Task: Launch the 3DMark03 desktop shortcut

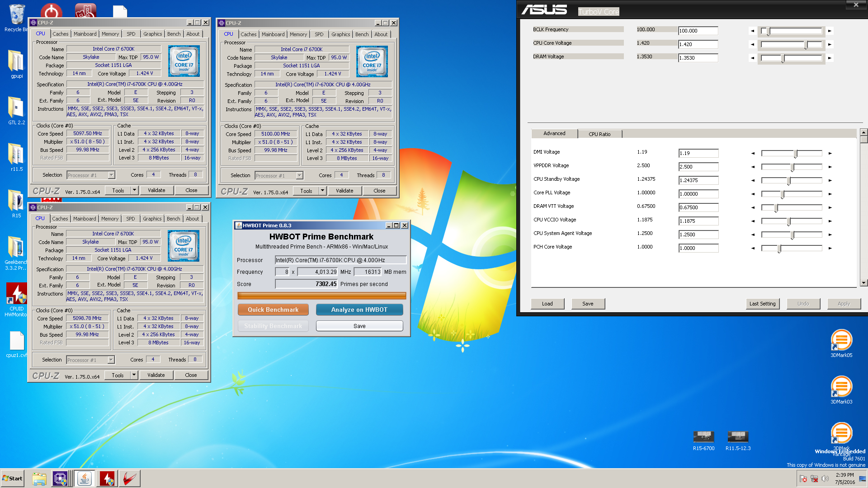Action: 841,390
